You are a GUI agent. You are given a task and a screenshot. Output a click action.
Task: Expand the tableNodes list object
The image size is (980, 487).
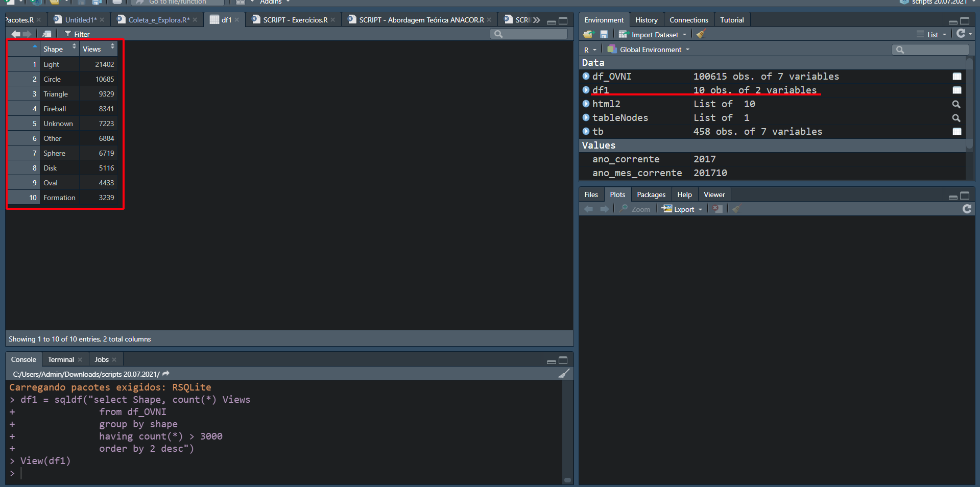(x=586, y=117)
